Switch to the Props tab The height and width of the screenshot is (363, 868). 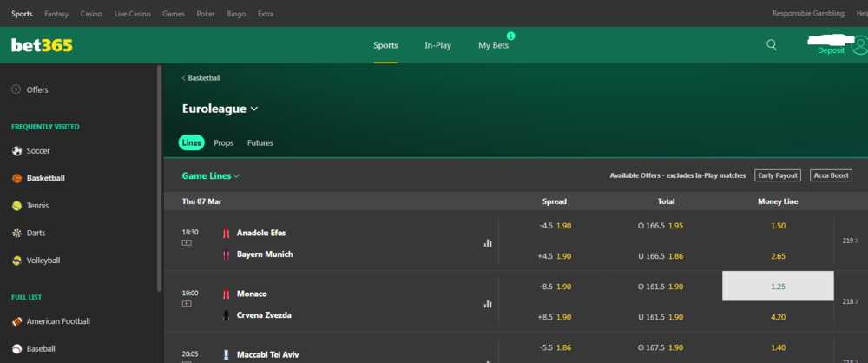coord(224,143)
